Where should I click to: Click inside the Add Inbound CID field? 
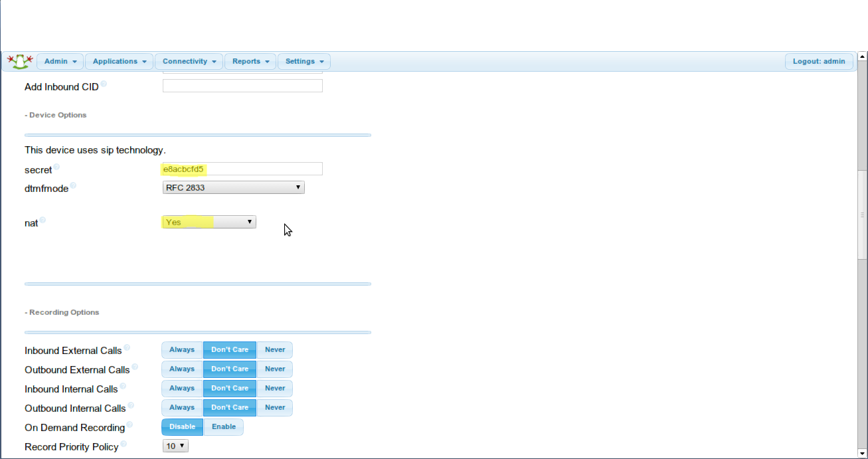coord(242,85)
